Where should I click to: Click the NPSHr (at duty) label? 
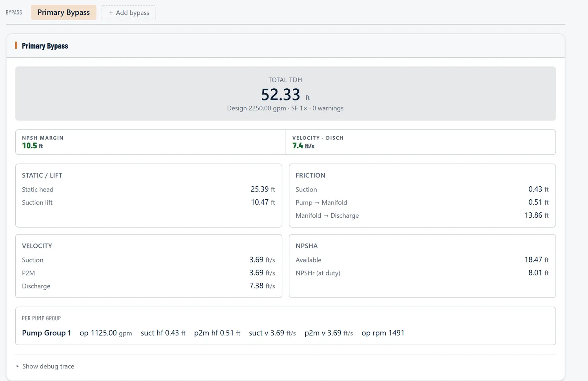point(318,273)
